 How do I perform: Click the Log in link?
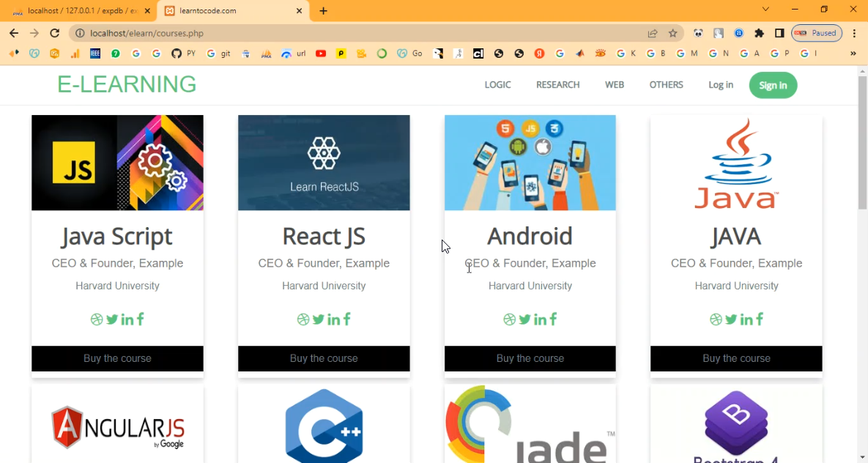pos(721,85)
